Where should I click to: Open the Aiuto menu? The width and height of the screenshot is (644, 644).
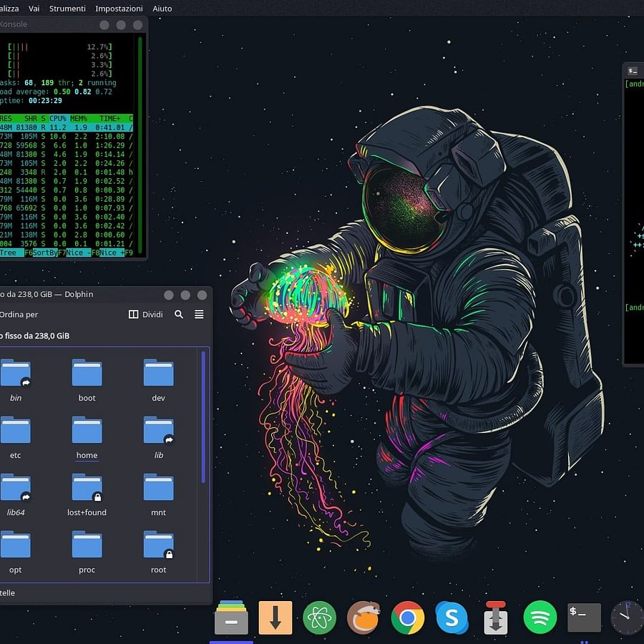coord(162,8)
